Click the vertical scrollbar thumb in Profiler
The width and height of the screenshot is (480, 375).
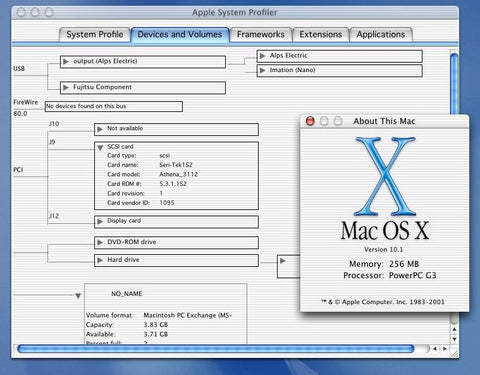(454, 83)
